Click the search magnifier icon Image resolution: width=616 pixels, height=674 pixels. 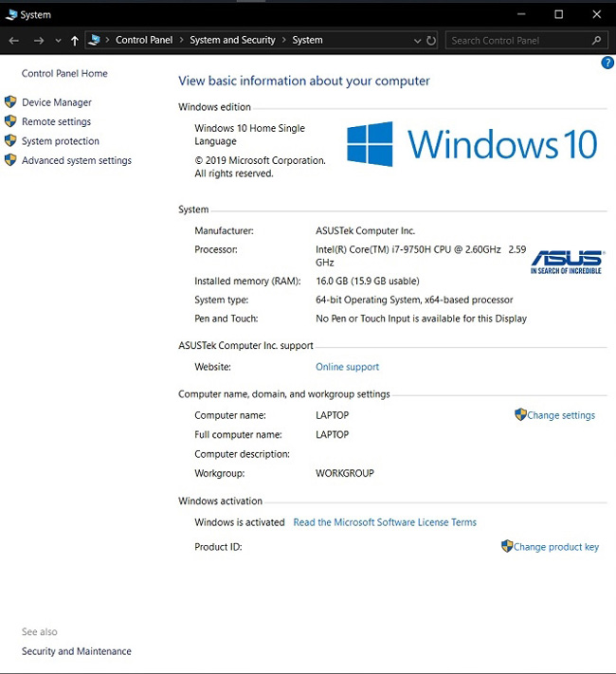click(x=596, y=41)
